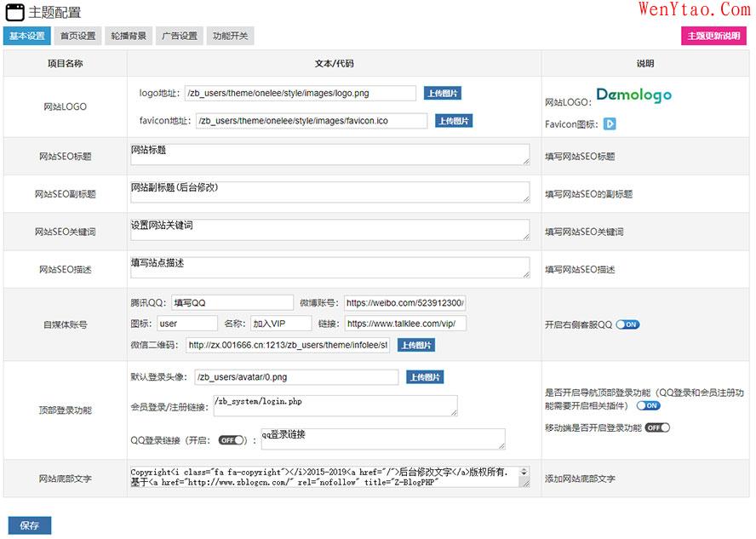Click the 项目名称 column header

[x=65, y=63]
